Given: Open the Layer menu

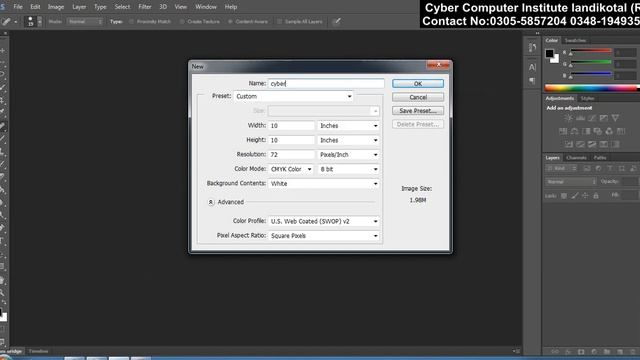Looking at the screenshot, I should point(79,7).
